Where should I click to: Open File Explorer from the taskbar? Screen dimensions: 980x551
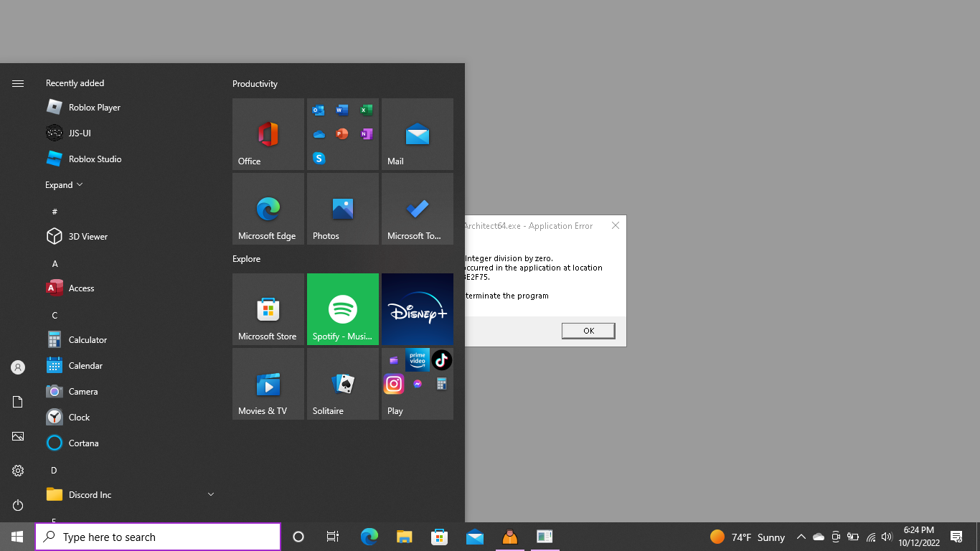(405, 537)
